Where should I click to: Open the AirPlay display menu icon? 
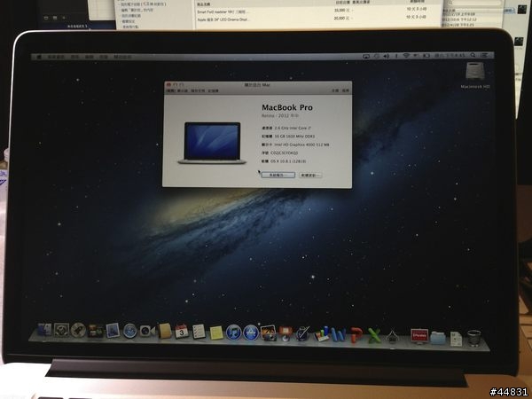pos(365,56)
